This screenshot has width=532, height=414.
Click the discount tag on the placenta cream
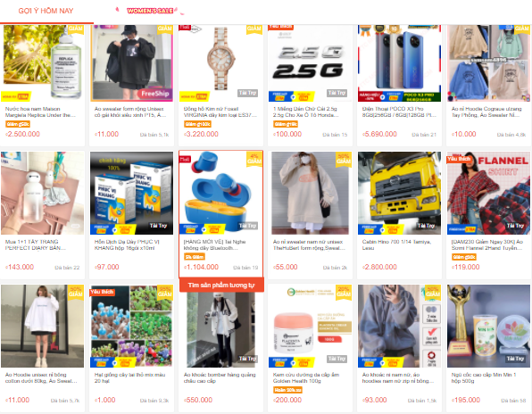(344, 292)
